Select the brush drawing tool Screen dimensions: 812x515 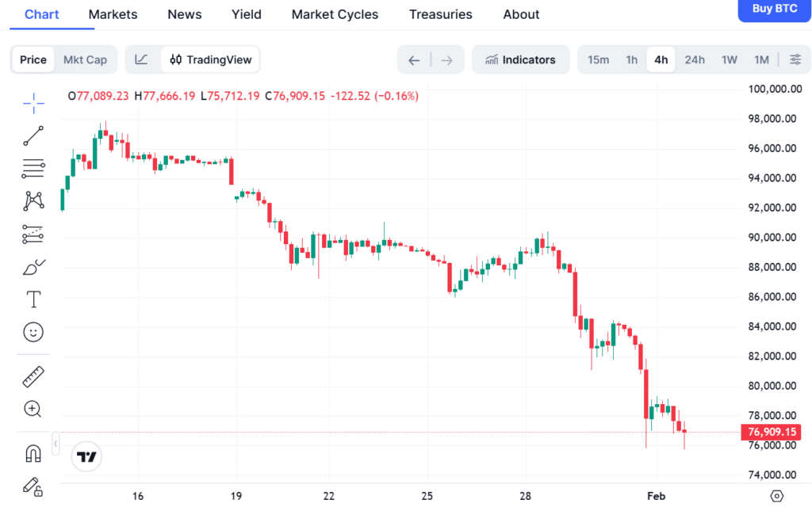33,267
